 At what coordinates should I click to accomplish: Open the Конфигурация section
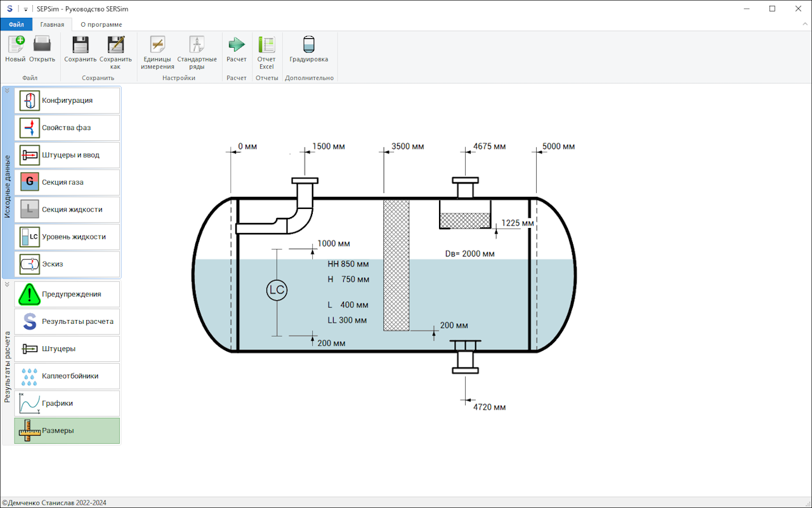tap(67, 100)
